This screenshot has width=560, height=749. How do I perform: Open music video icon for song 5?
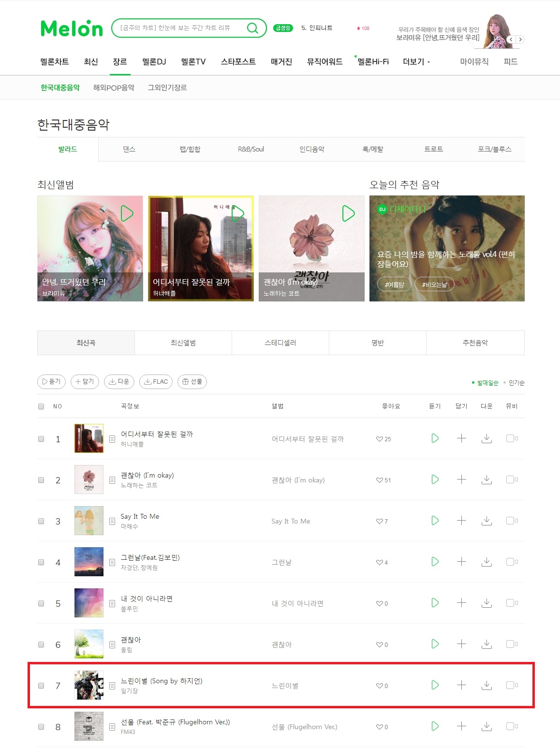(512, 603)
